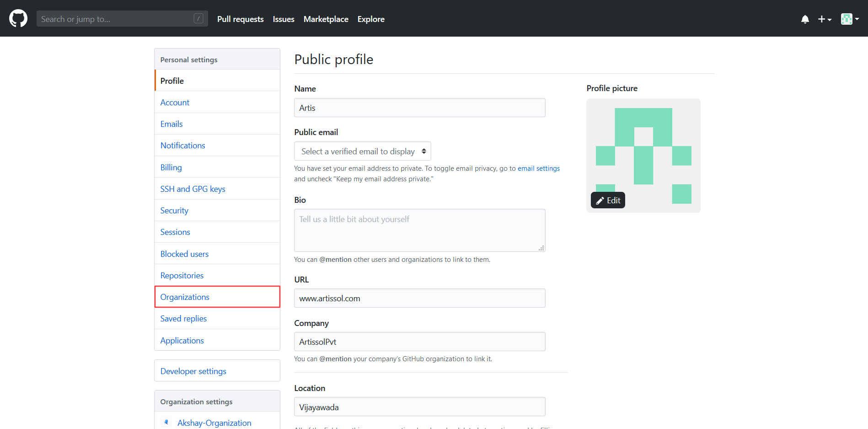The image size is (868, 429).
Task: Click the Name input containing Artis
Action: (420, 108)
